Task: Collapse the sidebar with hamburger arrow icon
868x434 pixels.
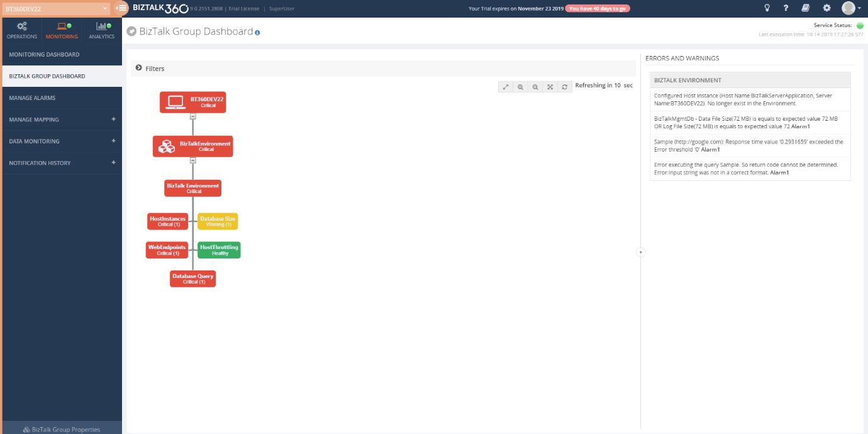Action: pyautogui.click(x=121, y=8)
